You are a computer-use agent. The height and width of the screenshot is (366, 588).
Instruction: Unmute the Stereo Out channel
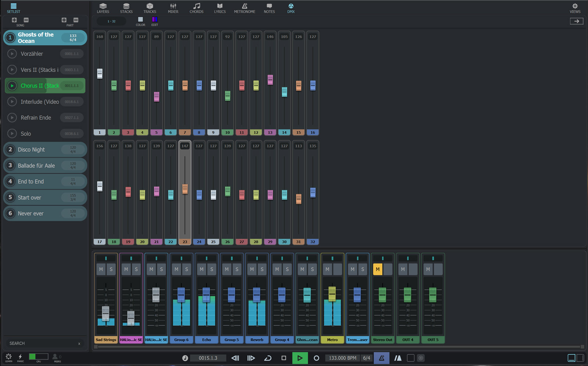pyautogui.click(x=377, y=269)
